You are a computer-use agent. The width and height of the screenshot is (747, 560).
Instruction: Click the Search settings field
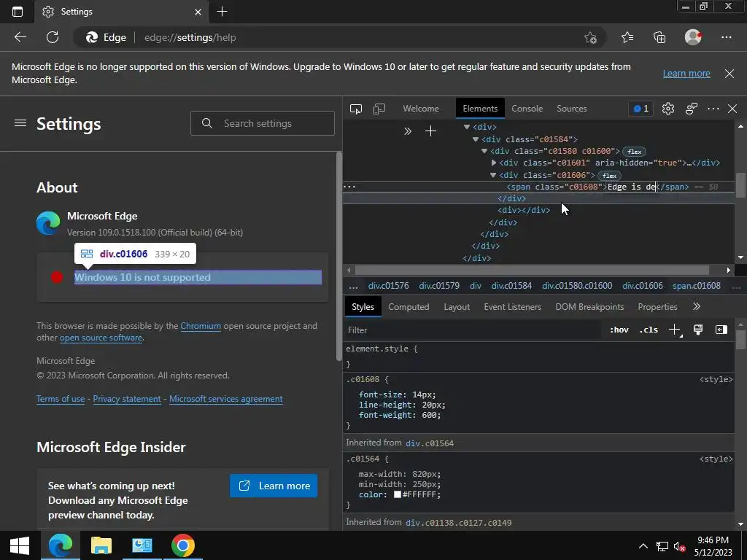pos(263,123)
